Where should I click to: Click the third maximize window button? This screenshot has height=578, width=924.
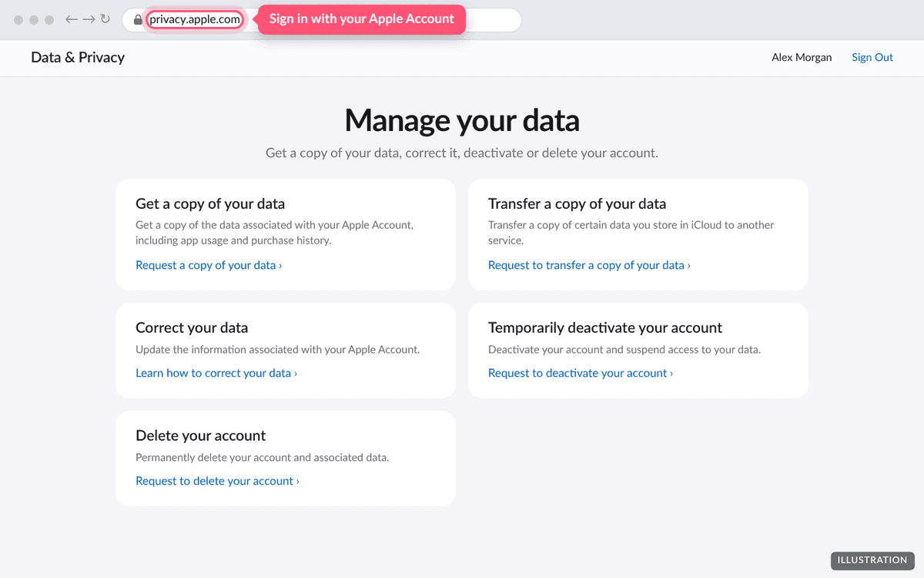49,19
